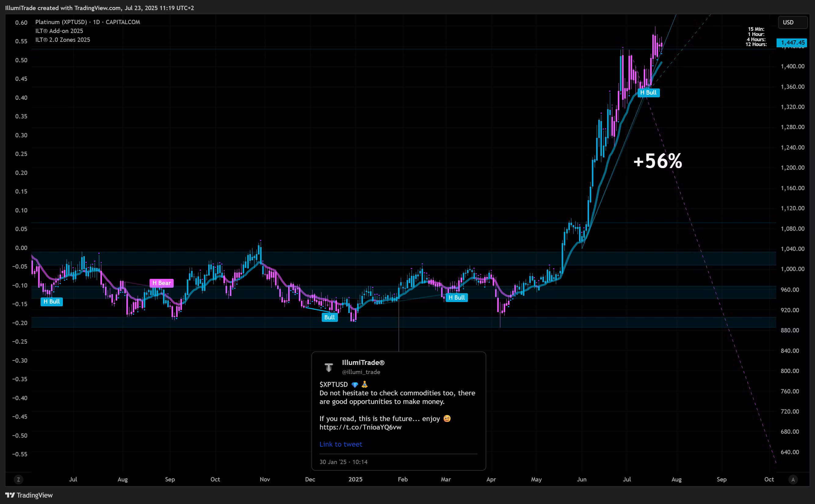This screenshot has width=815, height=504.
Task: Click the @illumi_trade handle in tweet card
Action: click(x=361, y=372)
